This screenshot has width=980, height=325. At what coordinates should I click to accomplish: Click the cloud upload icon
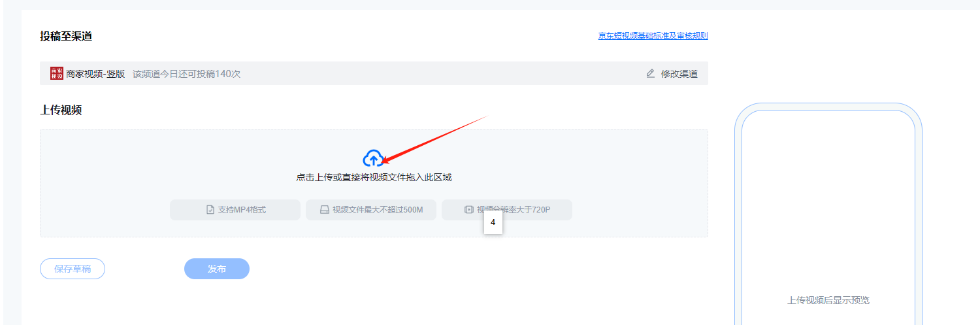(x=372, y=158)
